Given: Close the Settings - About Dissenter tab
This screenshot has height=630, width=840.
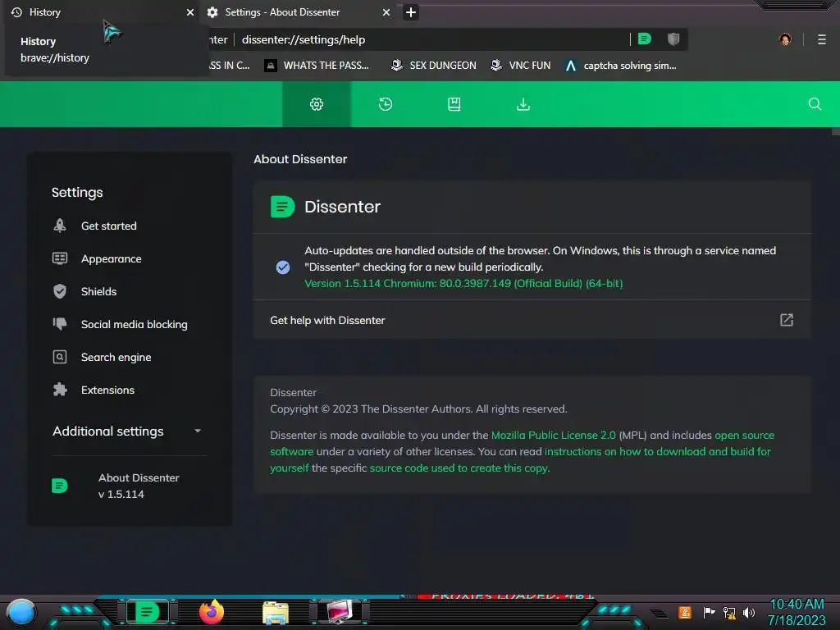Looking at the screenshot, I should 386,12.
